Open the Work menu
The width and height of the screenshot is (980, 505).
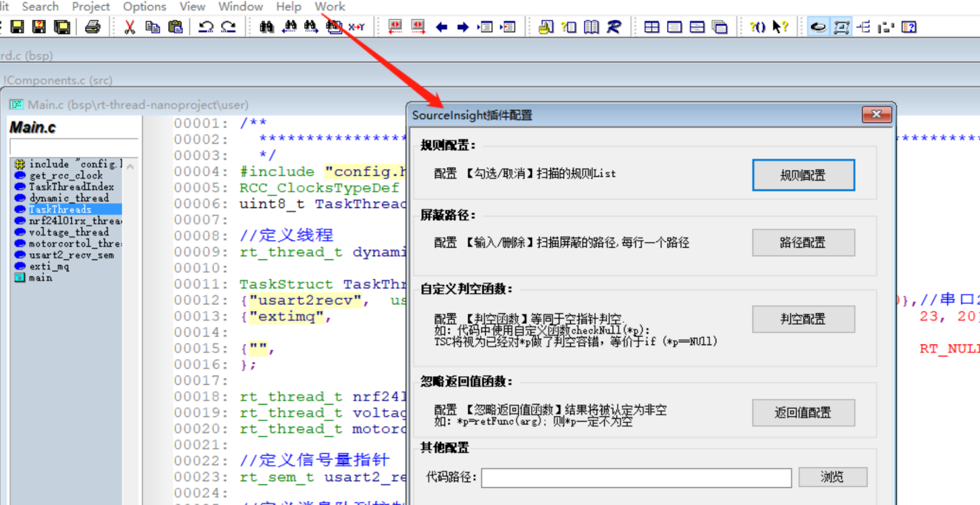click(x=330, y=7)
